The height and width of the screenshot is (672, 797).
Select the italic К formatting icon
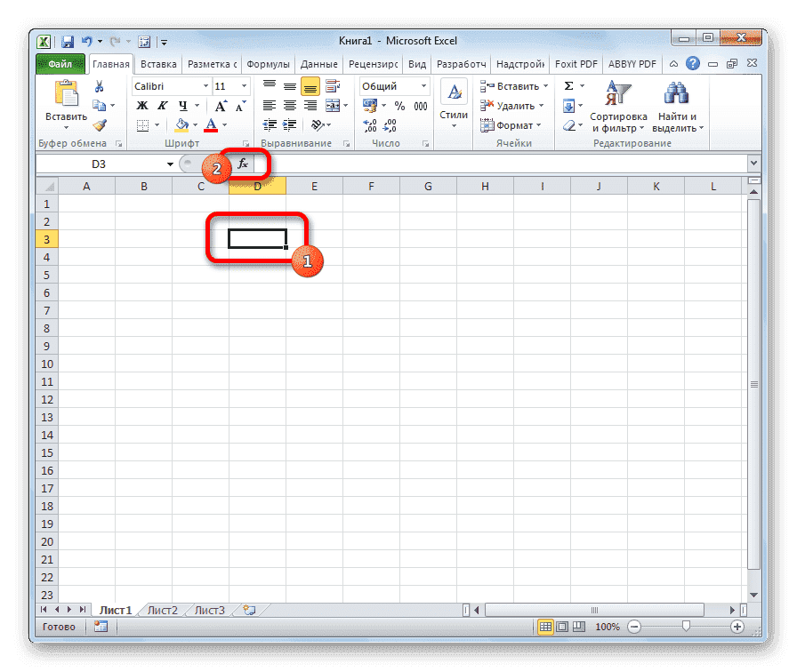tap(161, 105)
